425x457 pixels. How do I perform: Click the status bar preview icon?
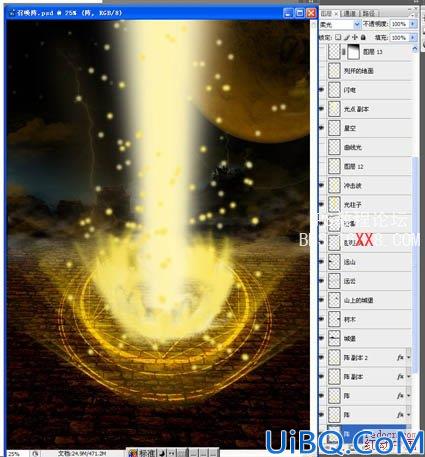point(36,453)
